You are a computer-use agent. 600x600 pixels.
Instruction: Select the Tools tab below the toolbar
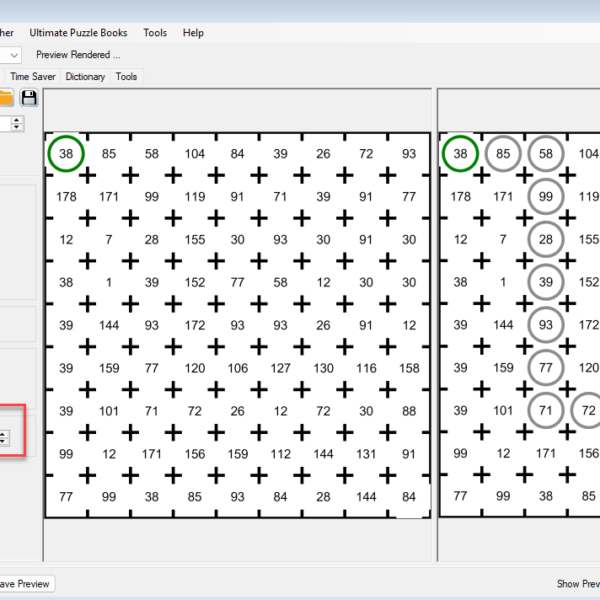[126, 76]
